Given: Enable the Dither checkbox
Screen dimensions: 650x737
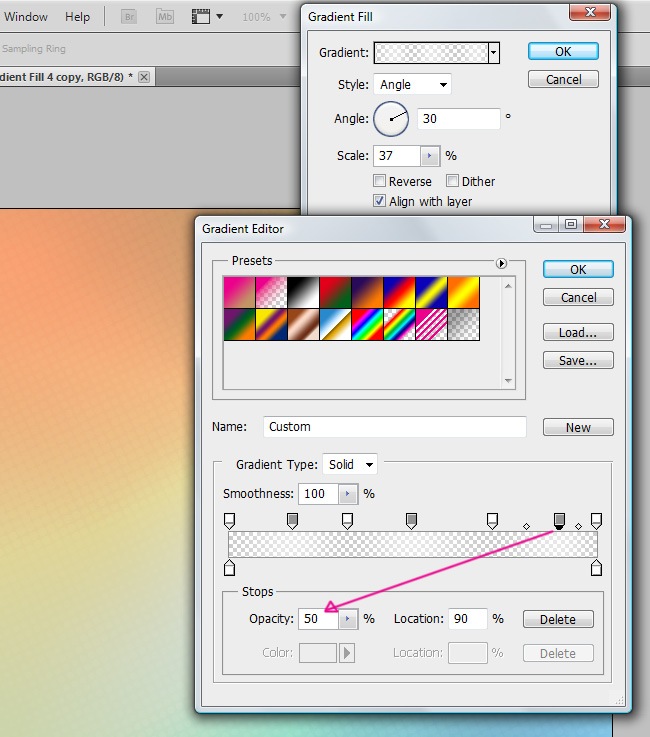Looking at the screenshot, I should point(453,181).
